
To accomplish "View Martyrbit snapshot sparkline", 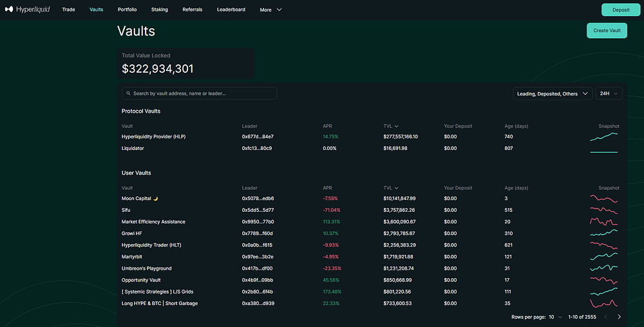I will [604, 256].
